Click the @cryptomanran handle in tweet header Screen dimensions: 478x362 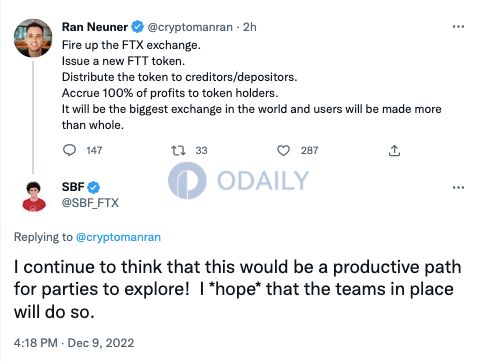pyautogui.click(x=190, y=27)
